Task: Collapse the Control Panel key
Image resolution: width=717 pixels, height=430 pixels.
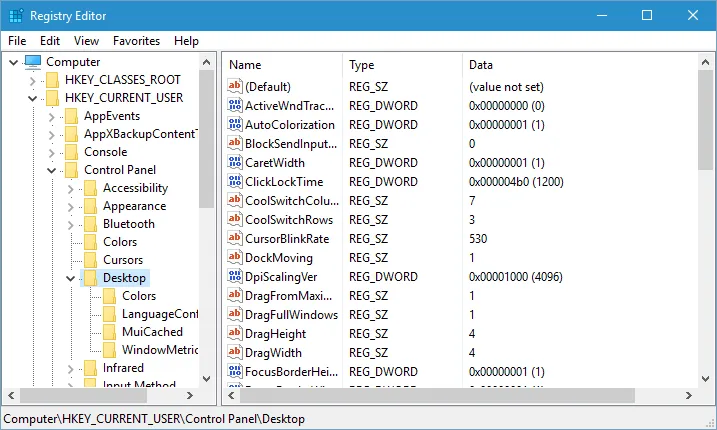Action: [52, 171]
